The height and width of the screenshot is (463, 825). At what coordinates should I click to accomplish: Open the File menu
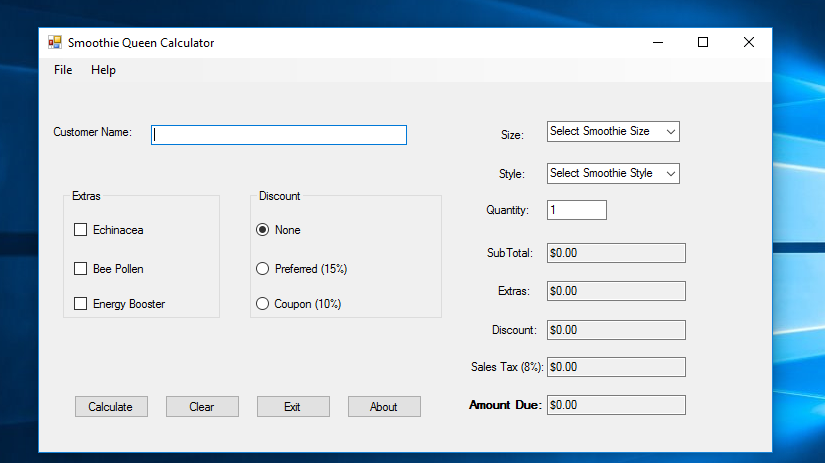point(63,70)
